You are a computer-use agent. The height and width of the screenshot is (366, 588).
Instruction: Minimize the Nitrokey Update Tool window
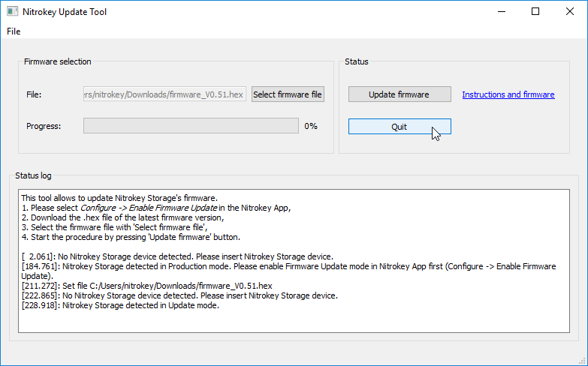tap(502, 11)
